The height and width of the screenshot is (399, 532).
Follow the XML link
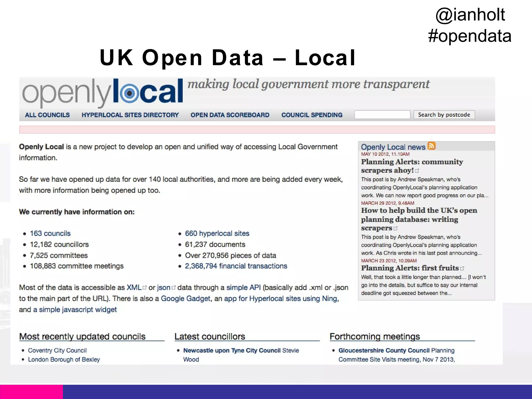click(x=134, y=288)
